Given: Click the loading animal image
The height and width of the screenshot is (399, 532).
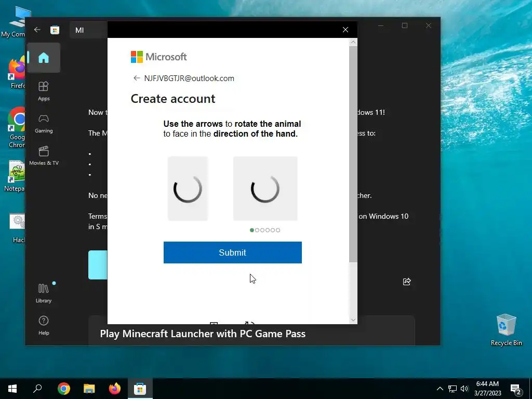Looking at the screenshot, I should coord(265,189).
